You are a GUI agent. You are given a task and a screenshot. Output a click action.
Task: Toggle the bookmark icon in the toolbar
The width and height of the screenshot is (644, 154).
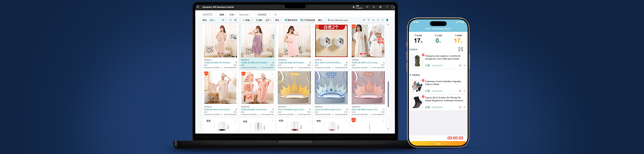[x=387, y=20]
